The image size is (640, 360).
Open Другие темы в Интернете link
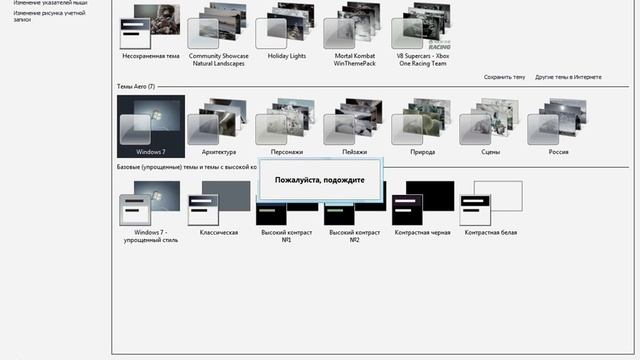tap(568, 77)
